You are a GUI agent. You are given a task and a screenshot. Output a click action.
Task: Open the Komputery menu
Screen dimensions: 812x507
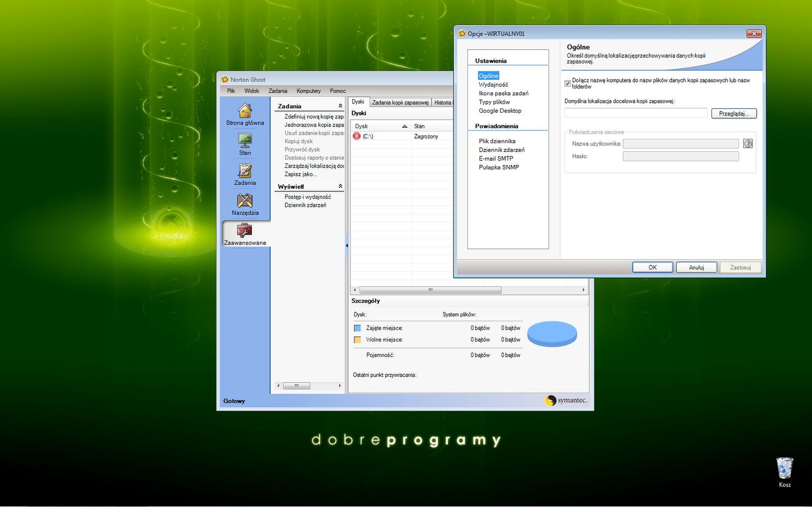pyautogui.click(x=309, y=91)
